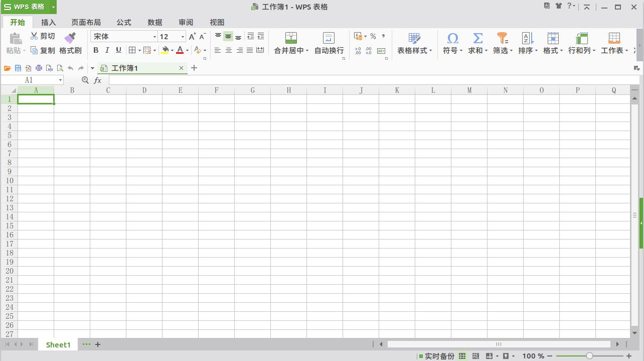Open the fill color dropdown arrow
Viewport: 644px width, 361px height.
tap(171, 50)
